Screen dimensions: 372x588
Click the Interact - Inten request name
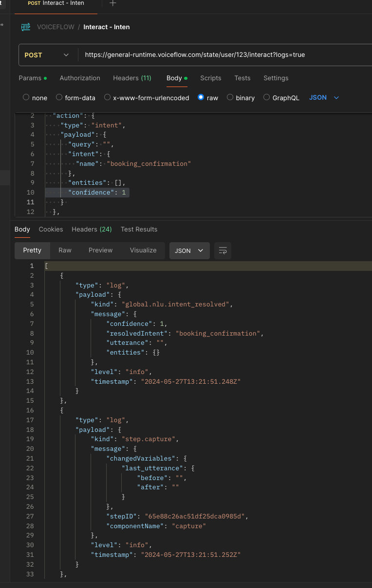pyautogui.click(x=107, y=27)
